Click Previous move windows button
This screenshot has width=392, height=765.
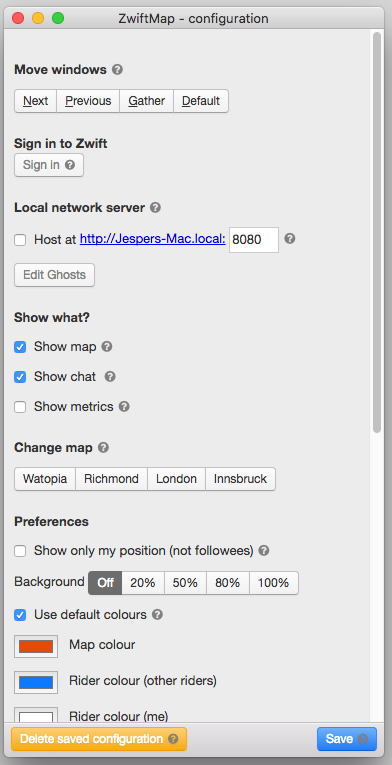(x=88, y=101)
